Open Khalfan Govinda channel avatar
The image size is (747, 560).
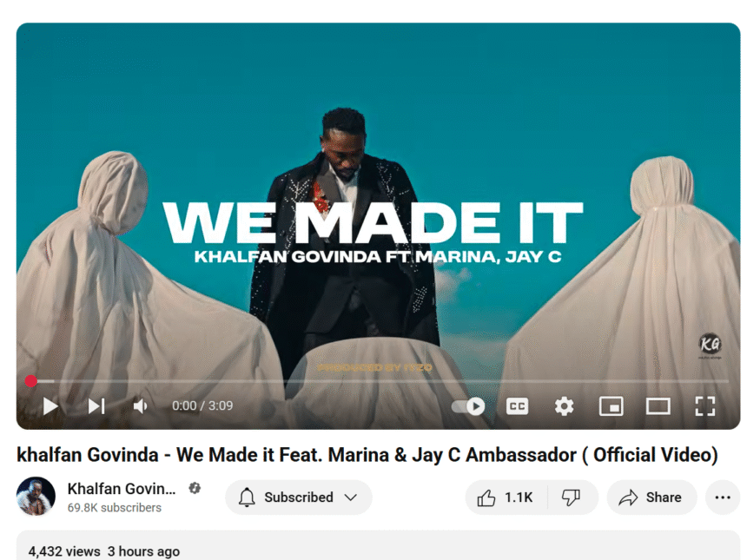(x=36, y=497)
